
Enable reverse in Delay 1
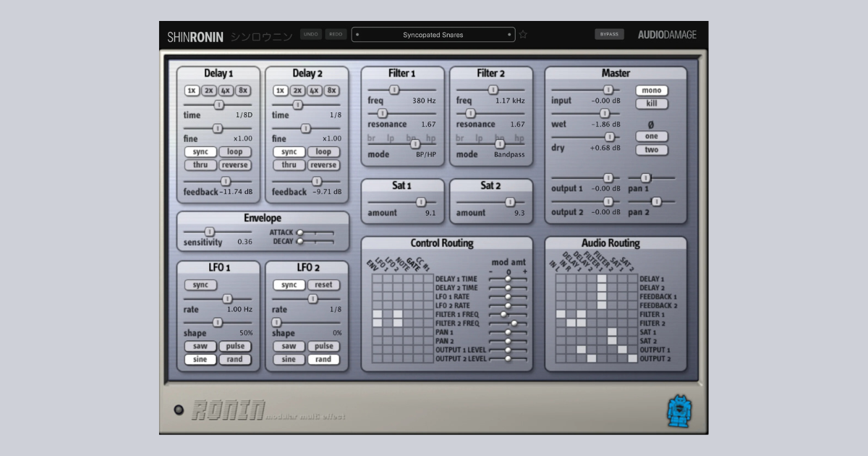click(235, 165)
